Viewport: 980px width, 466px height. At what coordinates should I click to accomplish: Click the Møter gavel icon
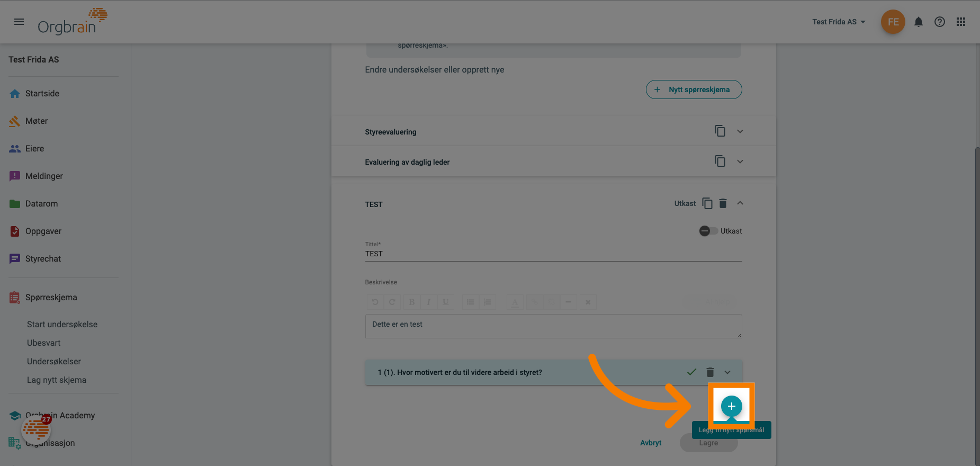[x=15, y=121]
